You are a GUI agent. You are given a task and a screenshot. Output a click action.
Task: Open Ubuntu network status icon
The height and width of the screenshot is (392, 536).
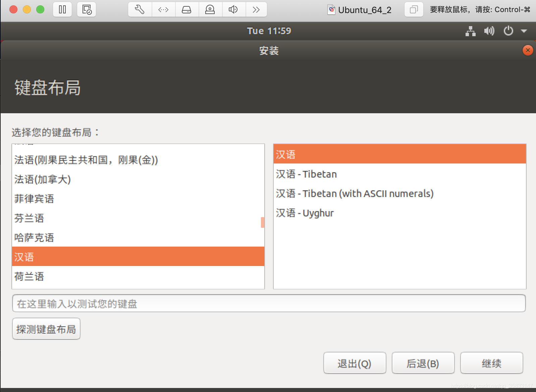pos(471,31)
